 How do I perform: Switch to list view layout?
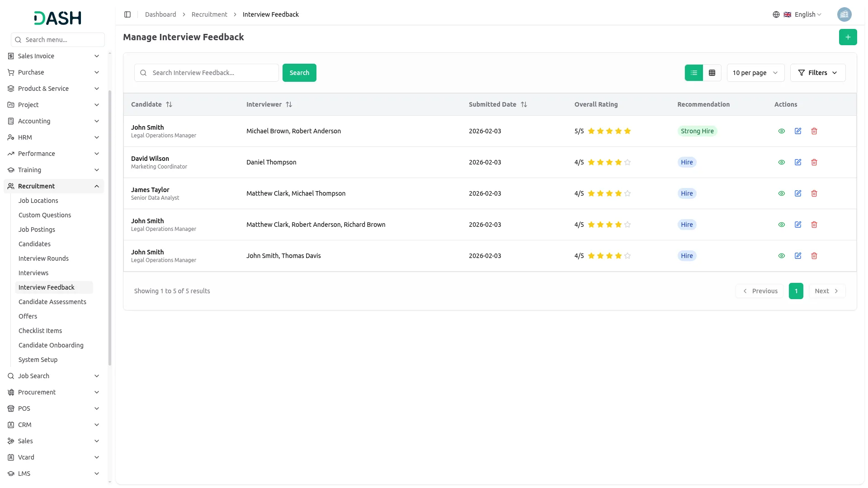click(694, 73)
